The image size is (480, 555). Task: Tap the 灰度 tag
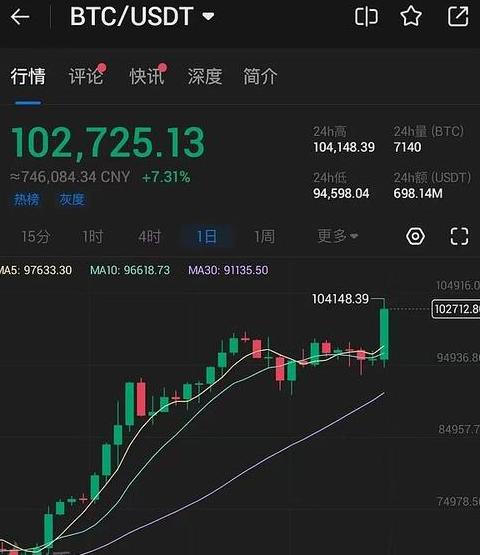coord(72,200)
